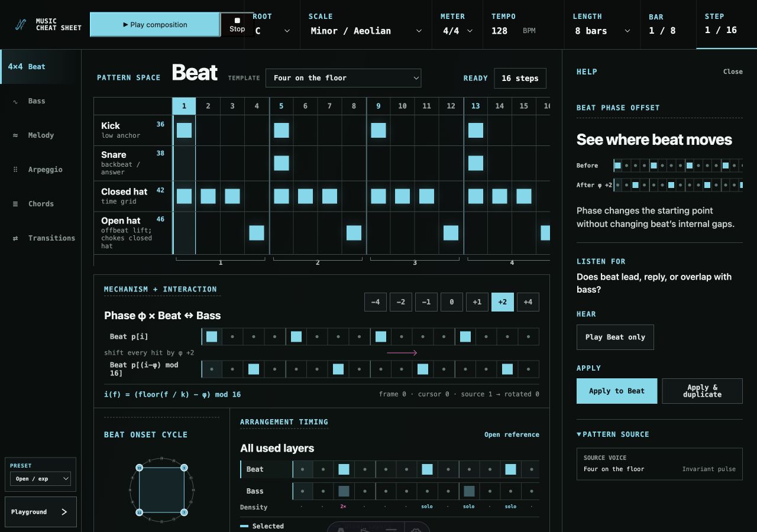This screenshot has height=532, width=757.
Task: Set phase offset to 0
Action: point(452,302)
